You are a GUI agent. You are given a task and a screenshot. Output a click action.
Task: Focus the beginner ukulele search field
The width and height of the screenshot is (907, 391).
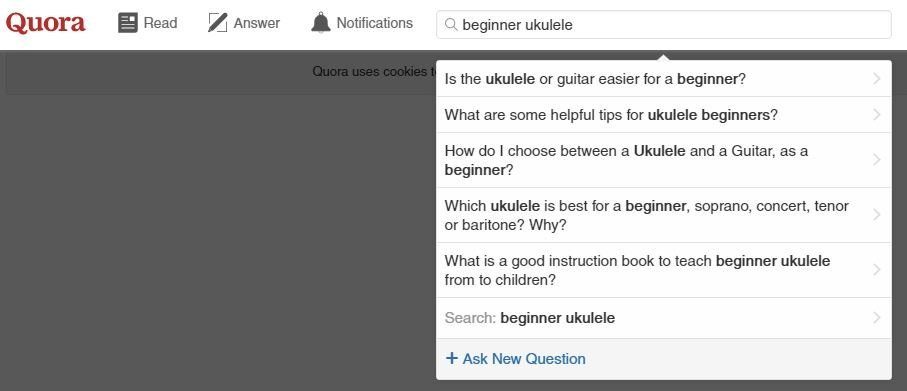663,25
